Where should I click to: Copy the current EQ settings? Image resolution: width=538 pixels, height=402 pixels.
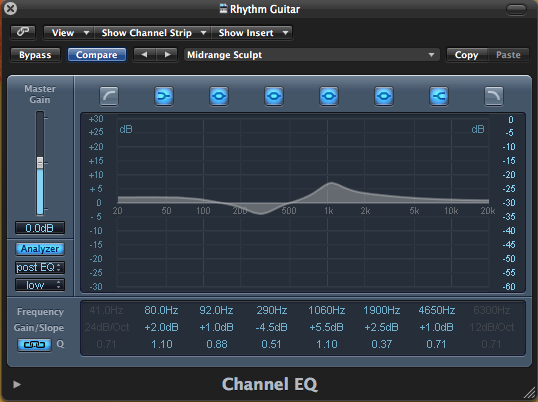pyautogui.click(x=467, y=55)
